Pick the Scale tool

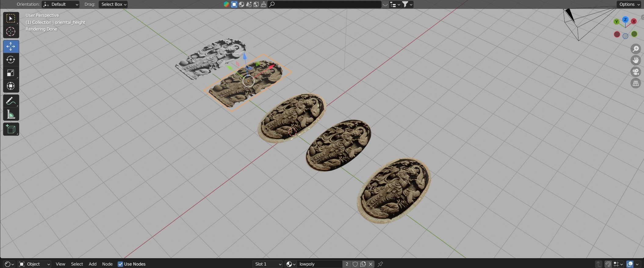pos(11,73)
